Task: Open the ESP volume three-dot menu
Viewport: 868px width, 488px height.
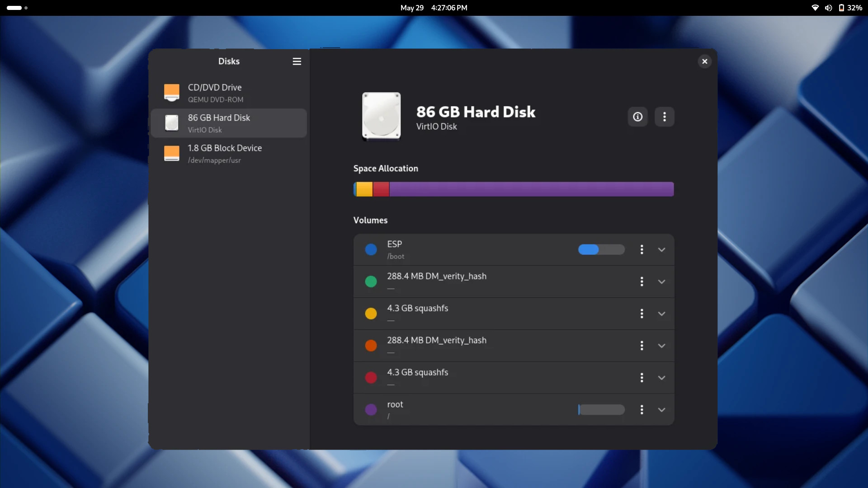Action: tap(642, 250)
